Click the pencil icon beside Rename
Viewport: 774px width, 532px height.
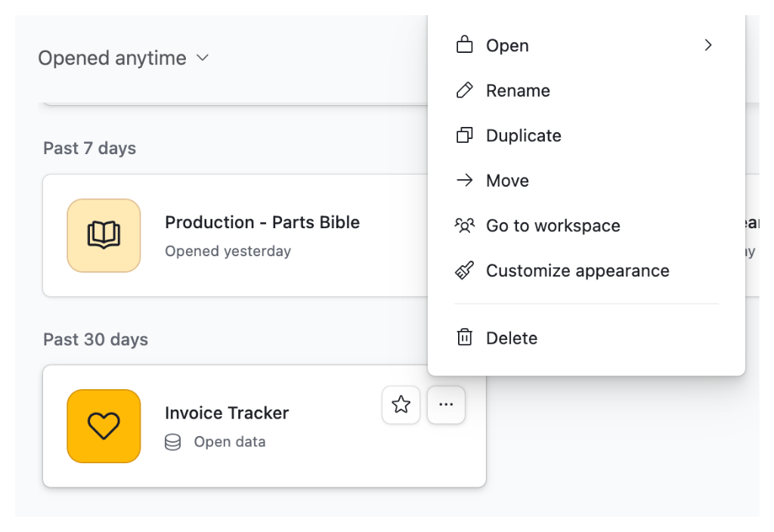pos(464,91)
